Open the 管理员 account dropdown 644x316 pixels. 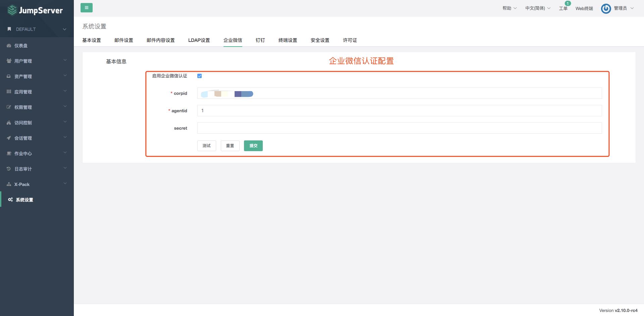tap(624, 8)
